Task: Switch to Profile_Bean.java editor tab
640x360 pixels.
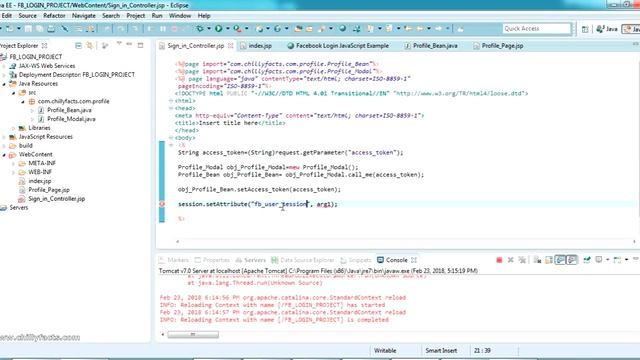Action: click(431, 46)
